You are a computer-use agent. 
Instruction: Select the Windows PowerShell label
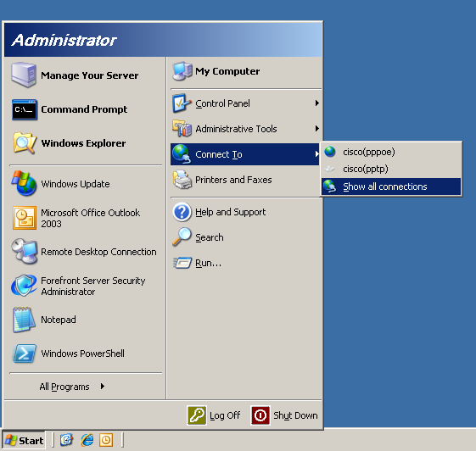[82, 354]
